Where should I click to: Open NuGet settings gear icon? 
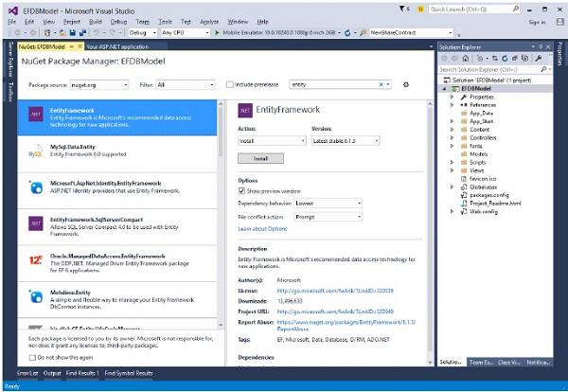tap(406, 84)
